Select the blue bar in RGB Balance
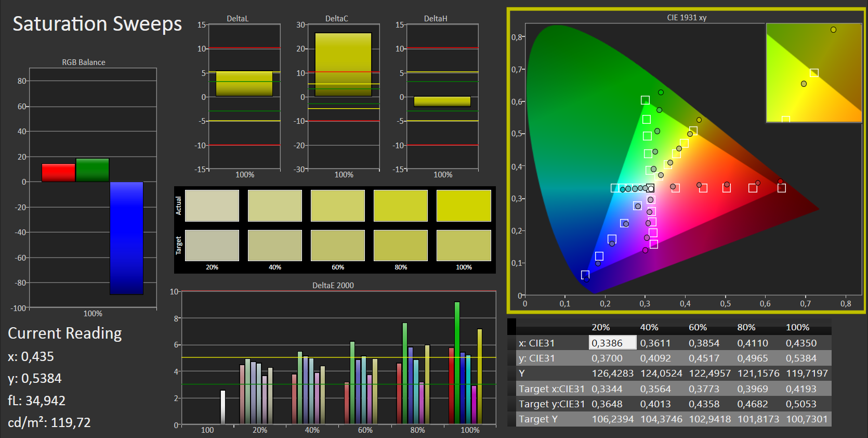 coord(126,238)
